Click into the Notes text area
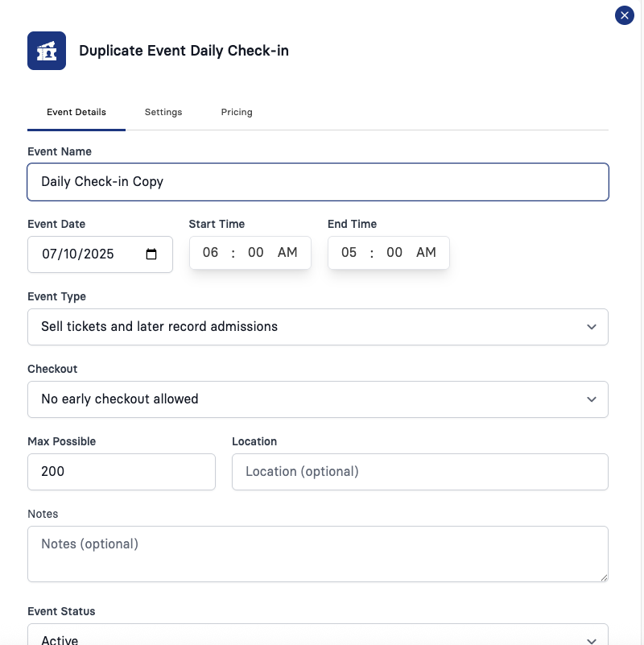 [318, 554]
